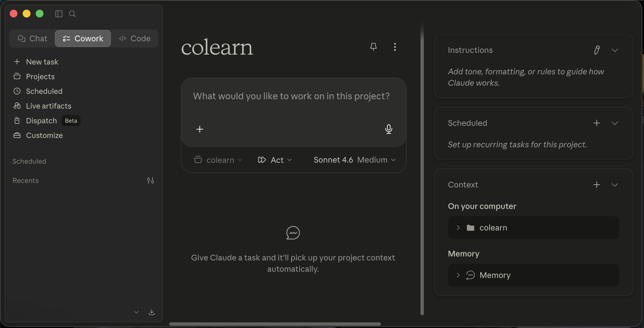Viewport: 644px width, 328px height.
Task: Edit Instructions with the pencil icon
Action: click(x=597, y=50)
